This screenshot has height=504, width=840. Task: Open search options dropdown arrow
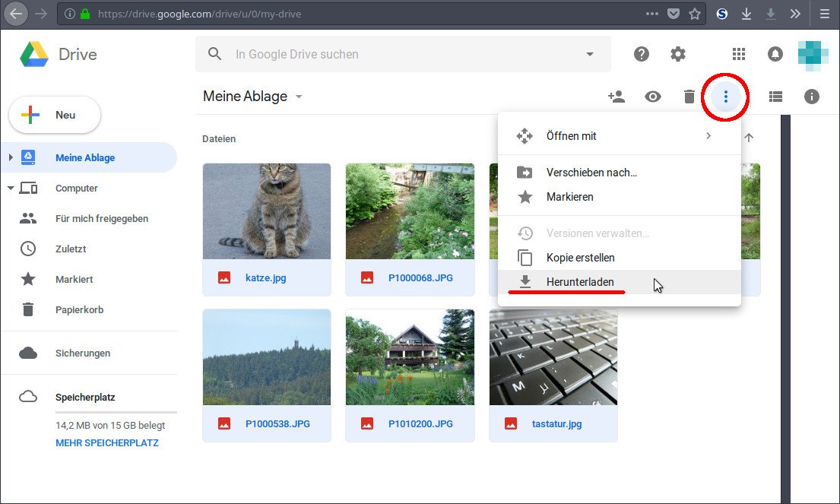coord(589,54)
